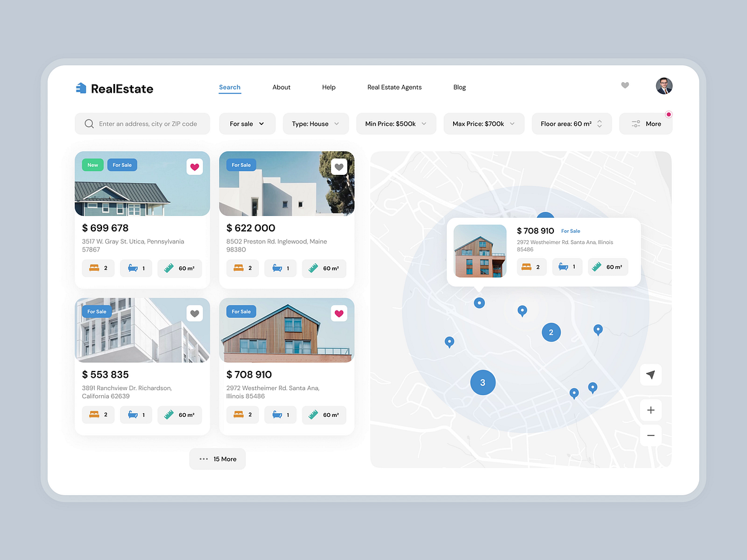The image size is (747, 560).
Task: Select the navigation arrow icon on the map
Action: (651, 375)
